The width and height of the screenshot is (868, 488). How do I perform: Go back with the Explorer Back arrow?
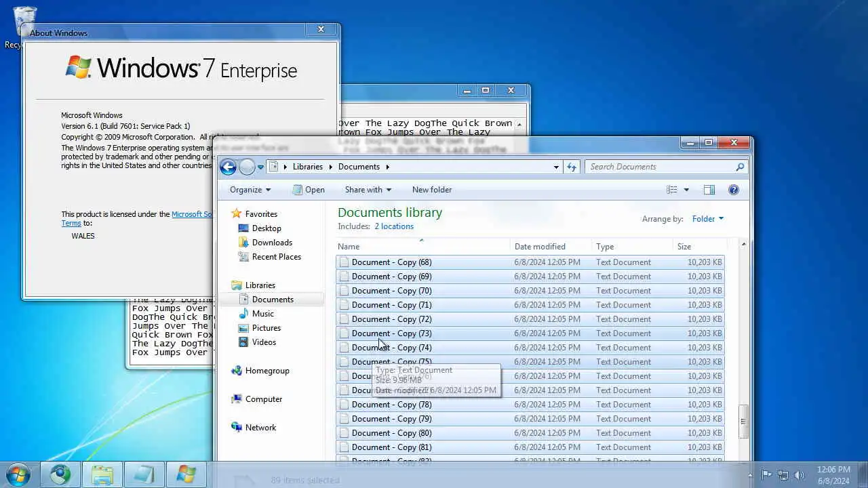point(229,167)
